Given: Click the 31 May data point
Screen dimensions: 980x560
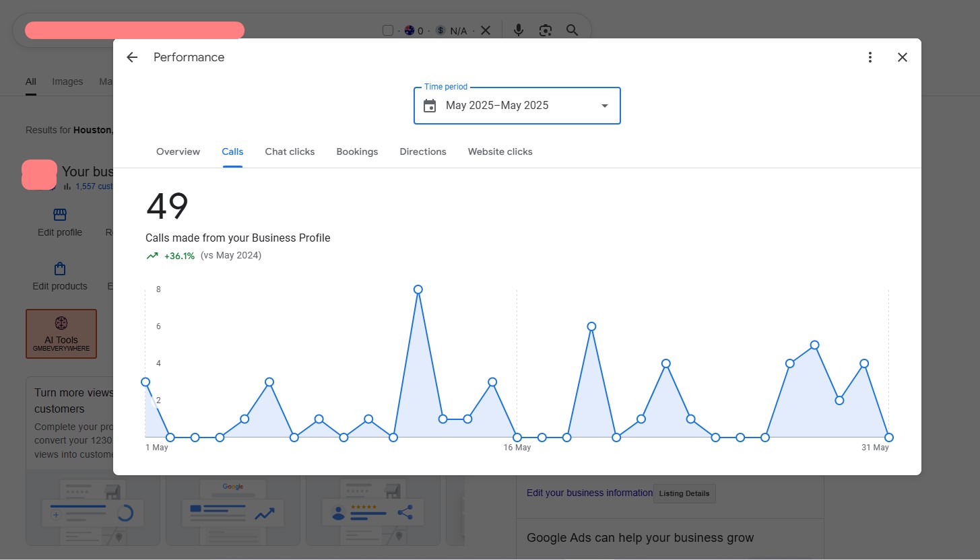Looking at the screenshot, I should pyautogui.click(x=889, y=438).
